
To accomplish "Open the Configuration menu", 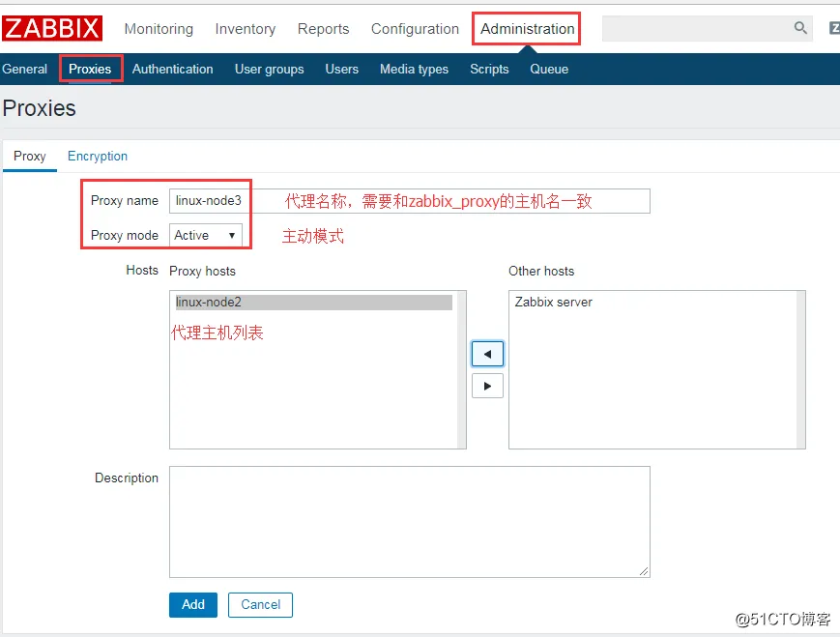I will [416, 29].
